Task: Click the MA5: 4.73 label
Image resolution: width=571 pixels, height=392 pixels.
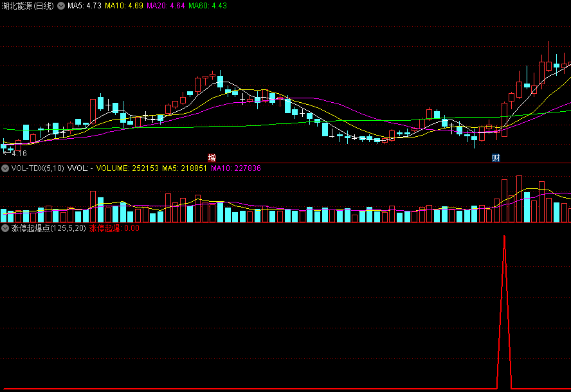Action: [x=84, y=6]
